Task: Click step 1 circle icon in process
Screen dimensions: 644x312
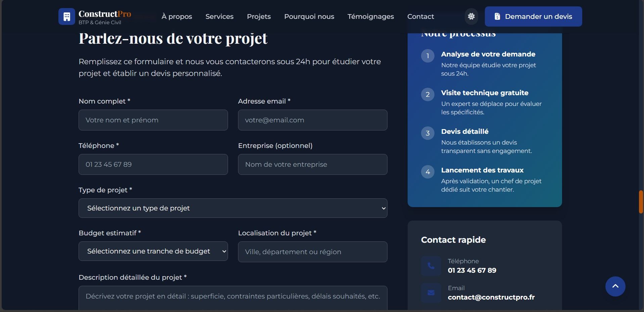Action: [x=427, y=56]
